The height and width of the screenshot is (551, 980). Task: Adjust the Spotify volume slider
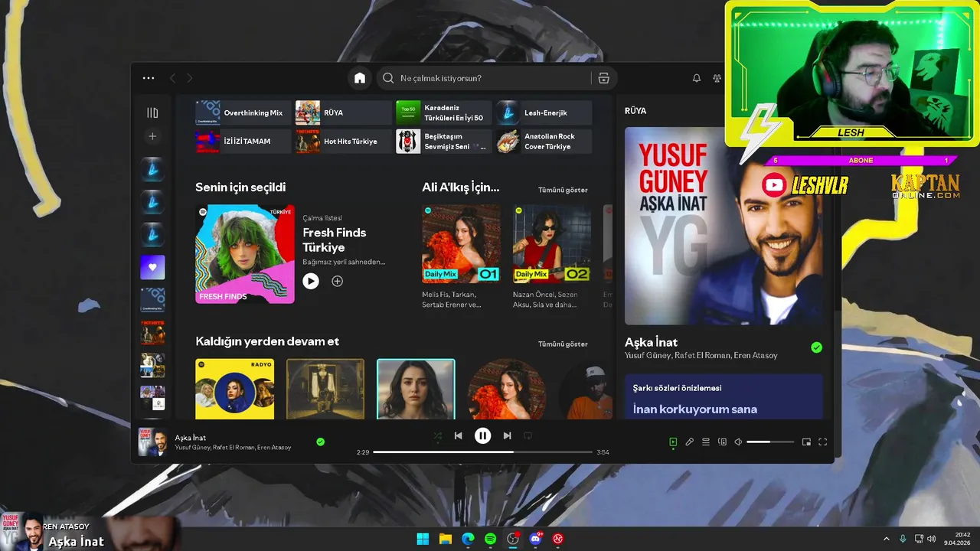[769, 442]
